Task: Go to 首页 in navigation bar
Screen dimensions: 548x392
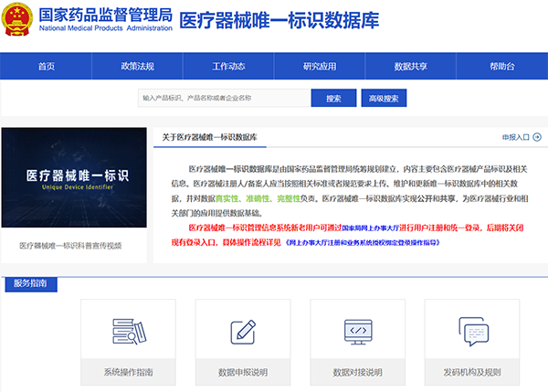Action: (47, 66)
